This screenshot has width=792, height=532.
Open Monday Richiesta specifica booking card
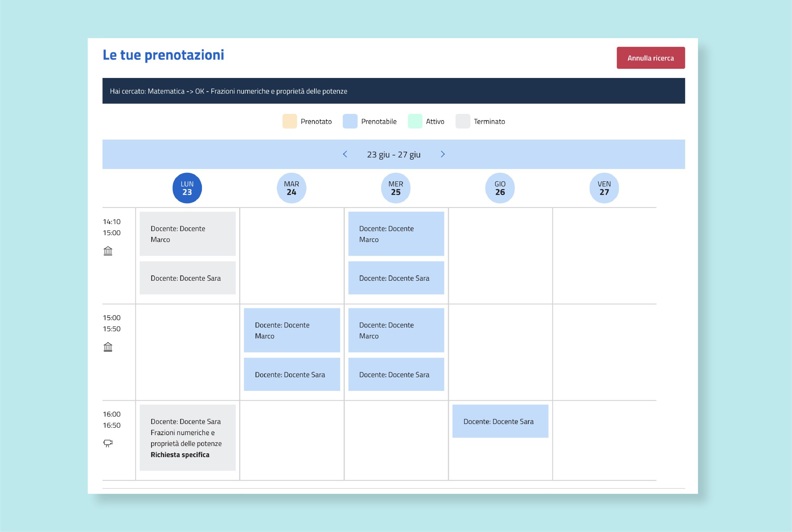point(187,438)
